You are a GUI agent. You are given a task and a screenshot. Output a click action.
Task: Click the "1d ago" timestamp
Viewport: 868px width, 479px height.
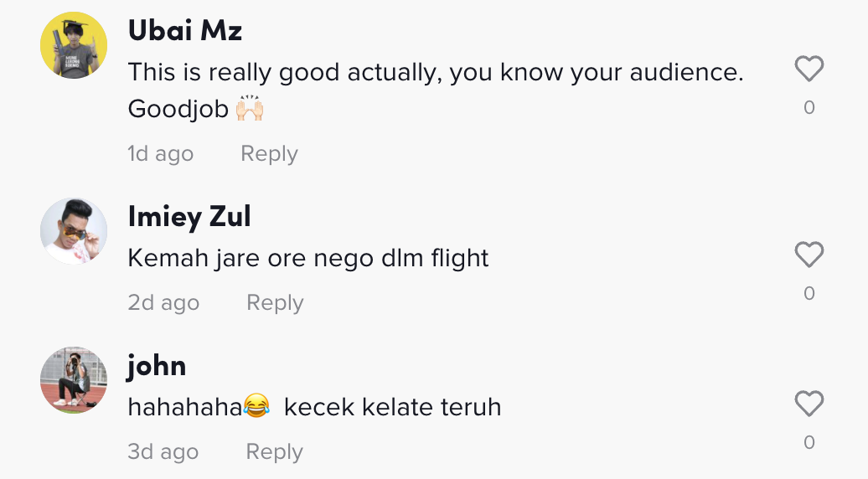(x=160, y=154)
